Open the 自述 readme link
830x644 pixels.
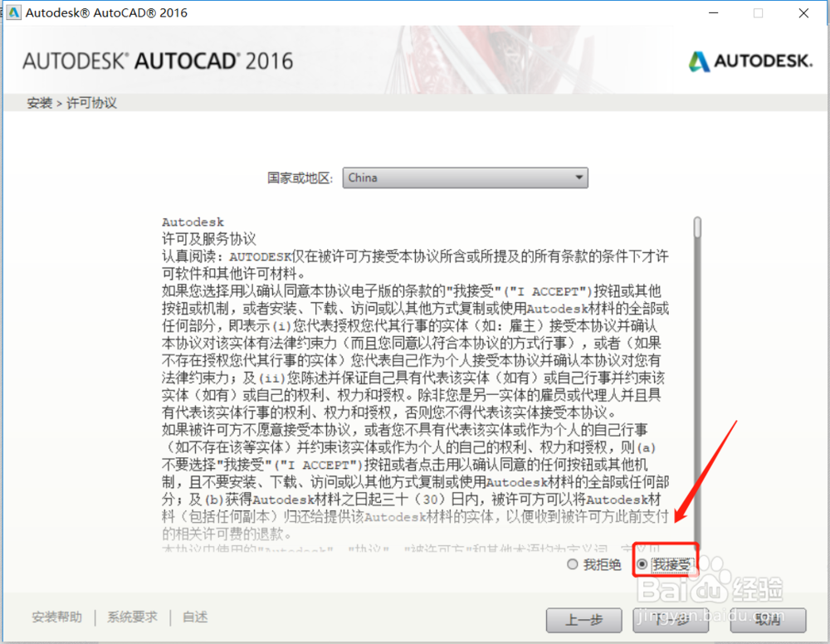click(195, 617)
